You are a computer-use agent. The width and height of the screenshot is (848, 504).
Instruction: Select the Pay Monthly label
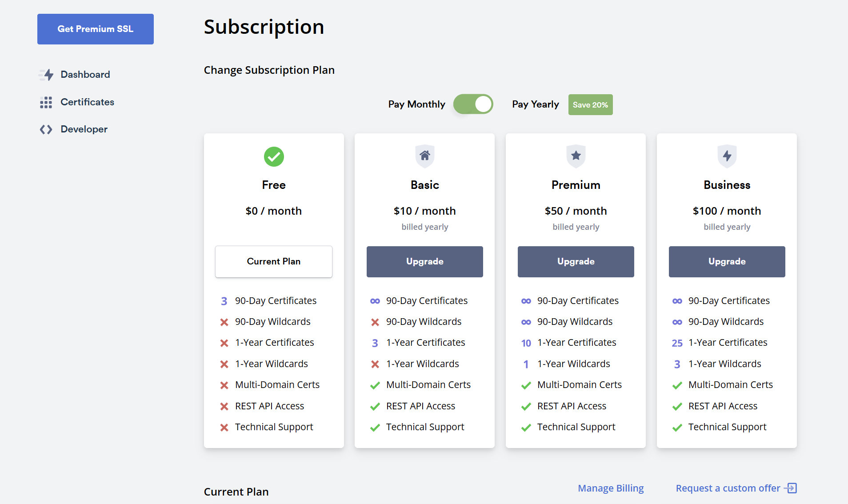[x=416, y=104]
